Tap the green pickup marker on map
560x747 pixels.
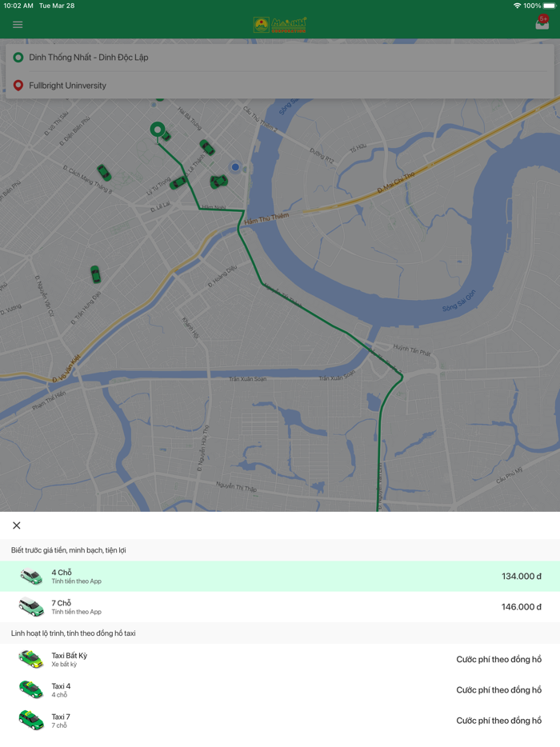click(x=158, y=130)
